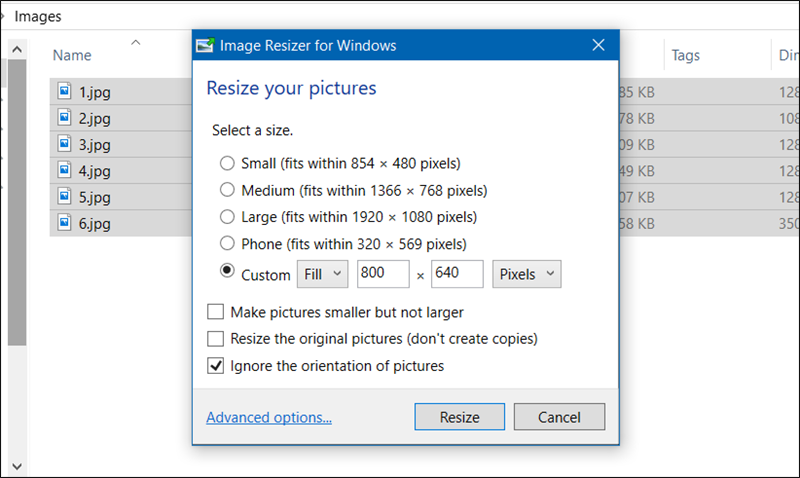The image size is (800, 478).
Task: Click the 1.jpg file icon
Action: point(66,92)
